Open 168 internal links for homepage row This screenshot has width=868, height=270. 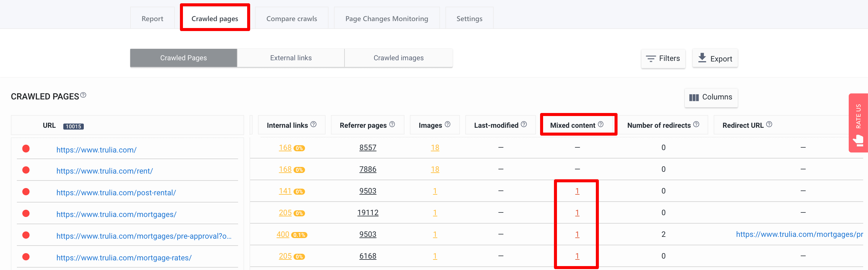(x=285, y=148)
